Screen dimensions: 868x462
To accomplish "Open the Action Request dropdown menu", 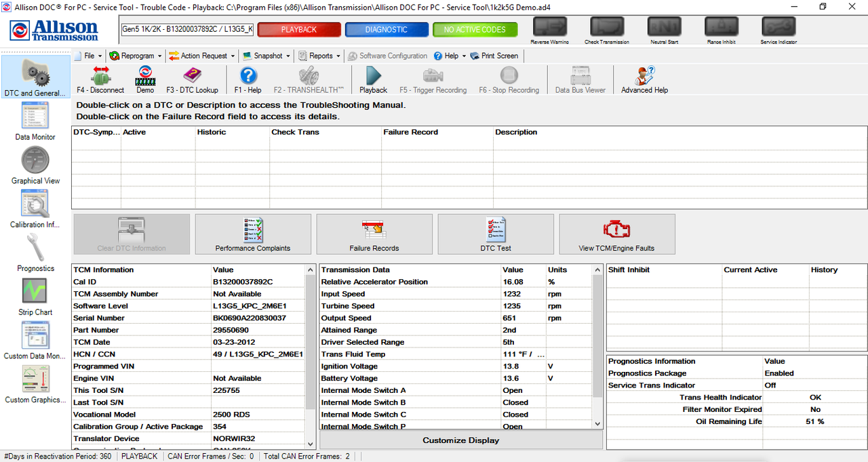I will click(x=201, y=56).
